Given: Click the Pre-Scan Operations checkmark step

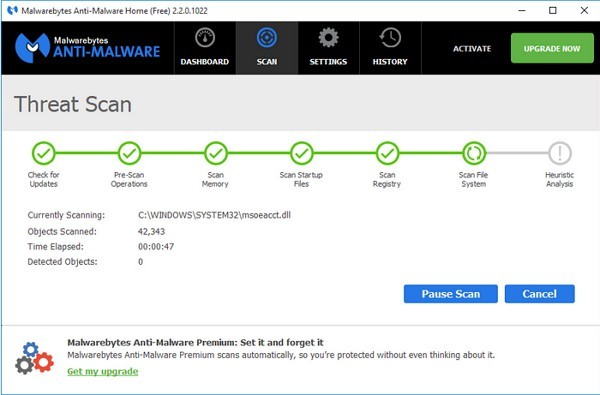Looking at the screenshot, I should click(x=129, y=153).
